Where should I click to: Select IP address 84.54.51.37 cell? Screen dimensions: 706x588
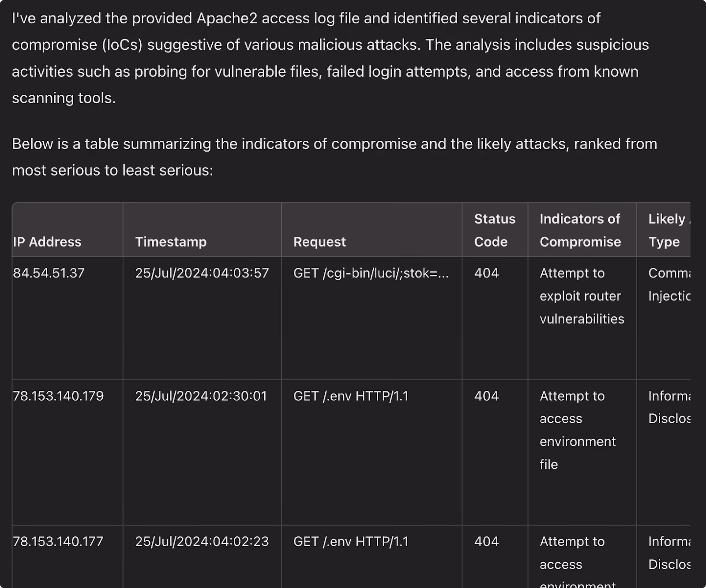click(49, 273)
